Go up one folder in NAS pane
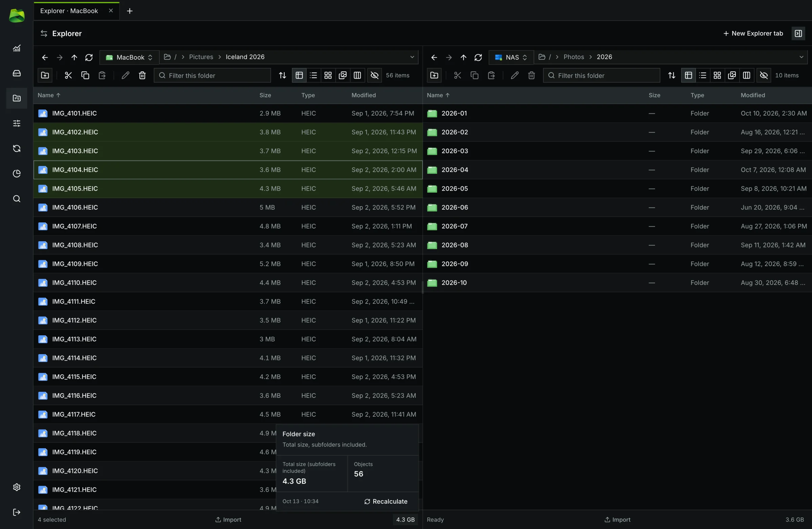Screen dimensions: 812x529 (463, 57)
